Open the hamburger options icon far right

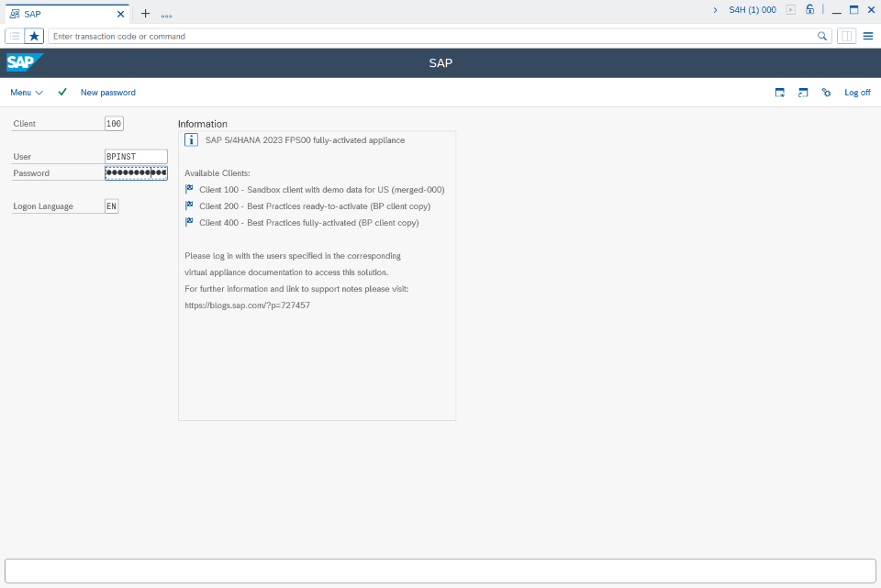(x=867, y=36)
